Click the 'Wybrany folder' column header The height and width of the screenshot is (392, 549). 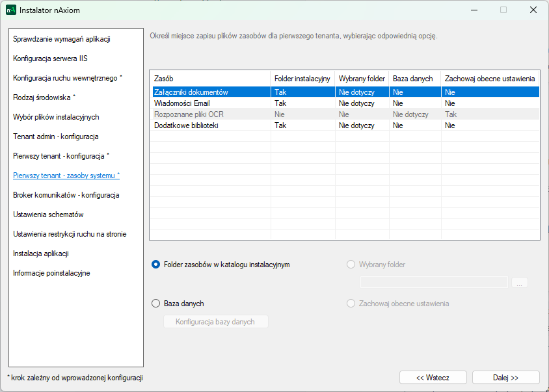pos(362,79)
